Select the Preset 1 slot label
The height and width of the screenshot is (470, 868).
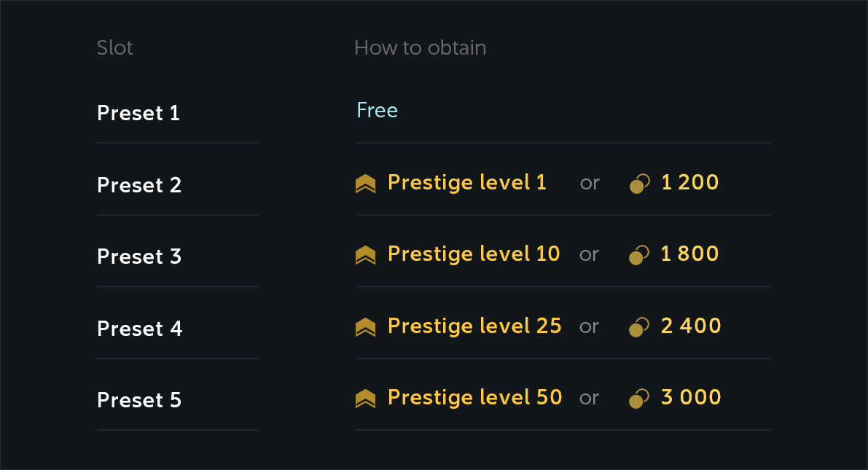[138, 113]
